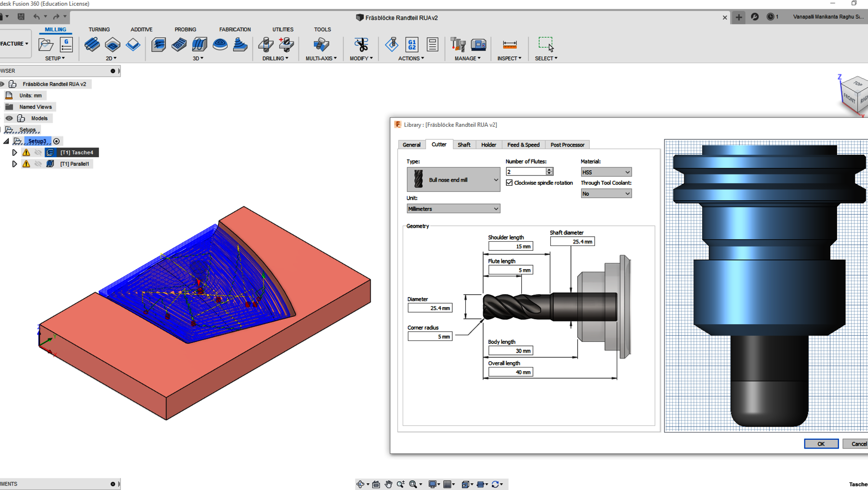Click the Save icon in the quick access bar
This screenshot has width=868, height=490.
tap(21, 17)
